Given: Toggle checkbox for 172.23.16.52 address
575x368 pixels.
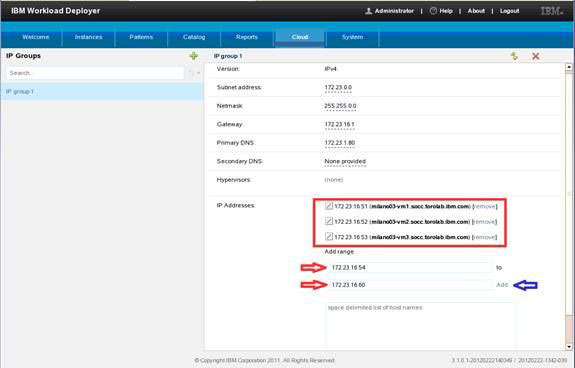Looking at the screenshot, I should pos(329,221).
